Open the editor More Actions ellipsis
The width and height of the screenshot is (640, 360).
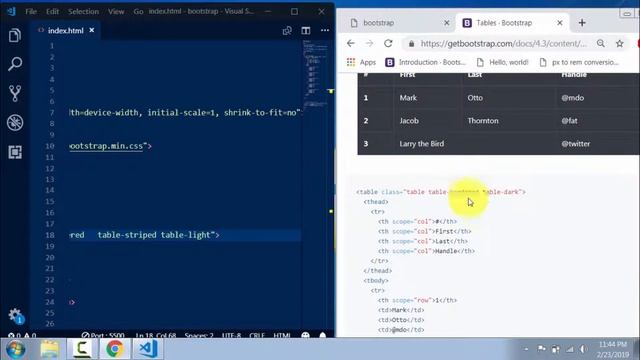click(x=325, y=30)
